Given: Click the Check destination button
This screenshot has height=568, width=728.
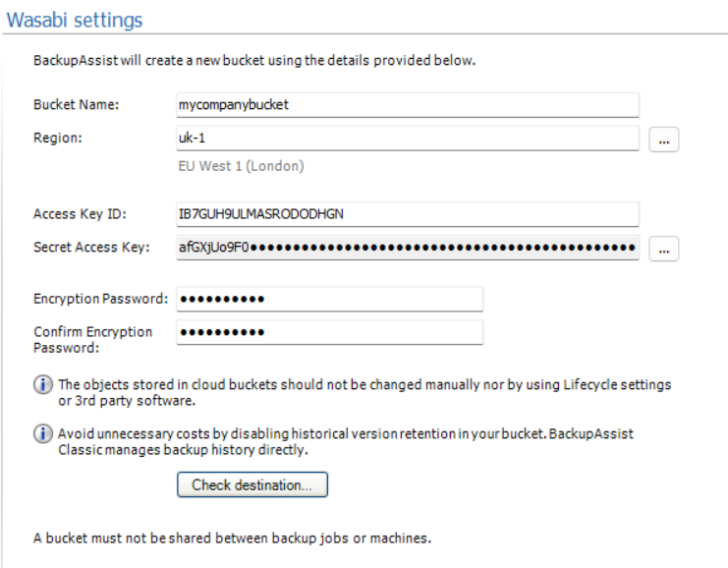Looking at the screenshot, I should pos(252,484).
